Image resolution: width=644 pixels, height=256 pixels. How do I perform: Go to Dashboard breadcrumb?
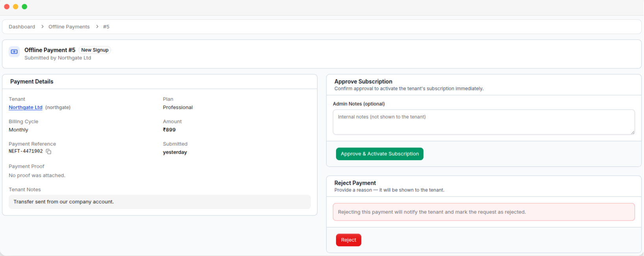pyautogui.click(x=22, y=27)
